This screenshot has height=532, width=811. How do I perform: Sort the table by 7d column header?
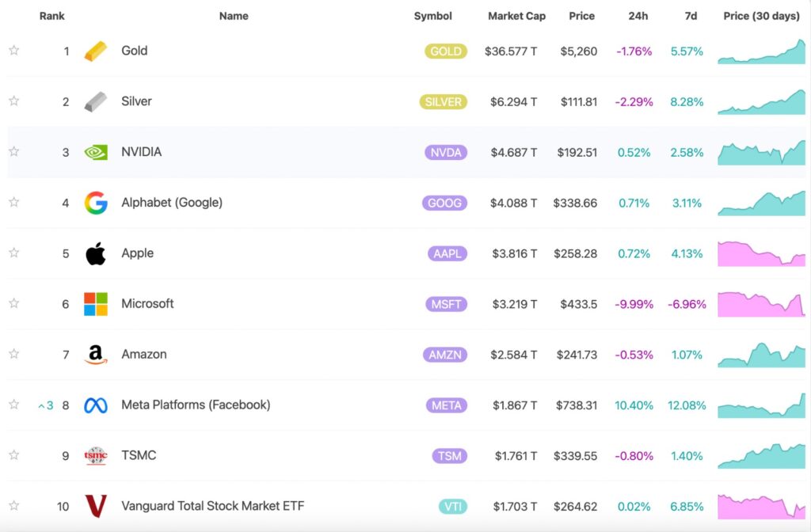(690, 16)
